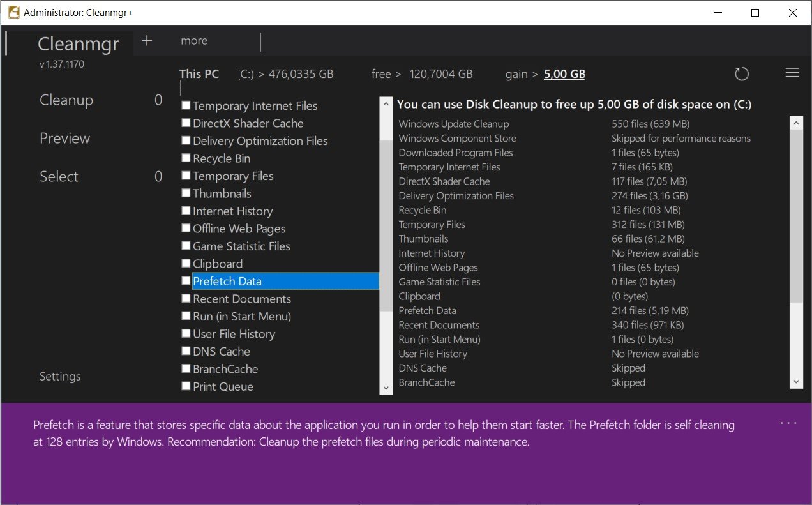Click '340 files (971 KB)' value
The height and width of the screenshot is (505, 812).
pyautogui.click(x=649, y=325)
